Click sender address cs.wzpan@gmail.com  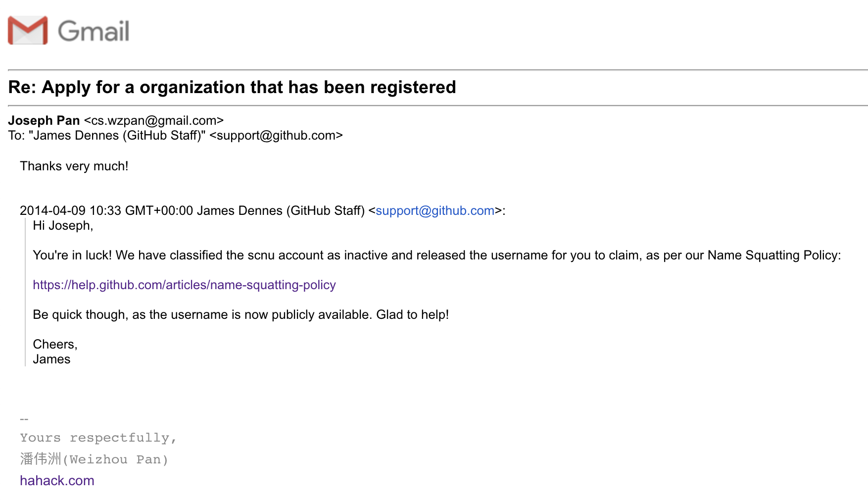tap(154, 120)
